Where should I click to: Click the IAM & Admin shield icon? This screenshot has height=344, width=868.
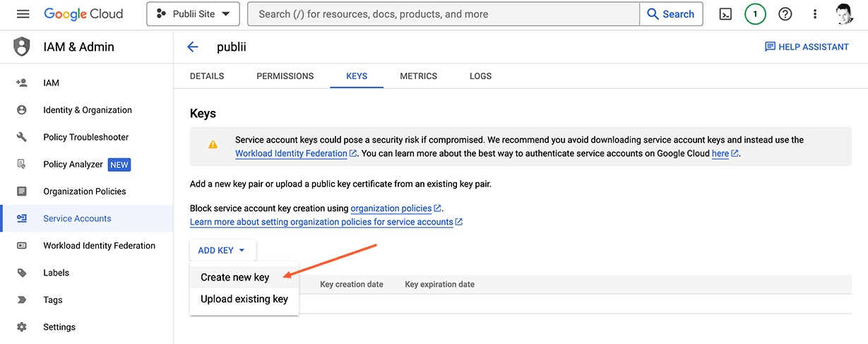pyautogui.click(x=23, y=47)
